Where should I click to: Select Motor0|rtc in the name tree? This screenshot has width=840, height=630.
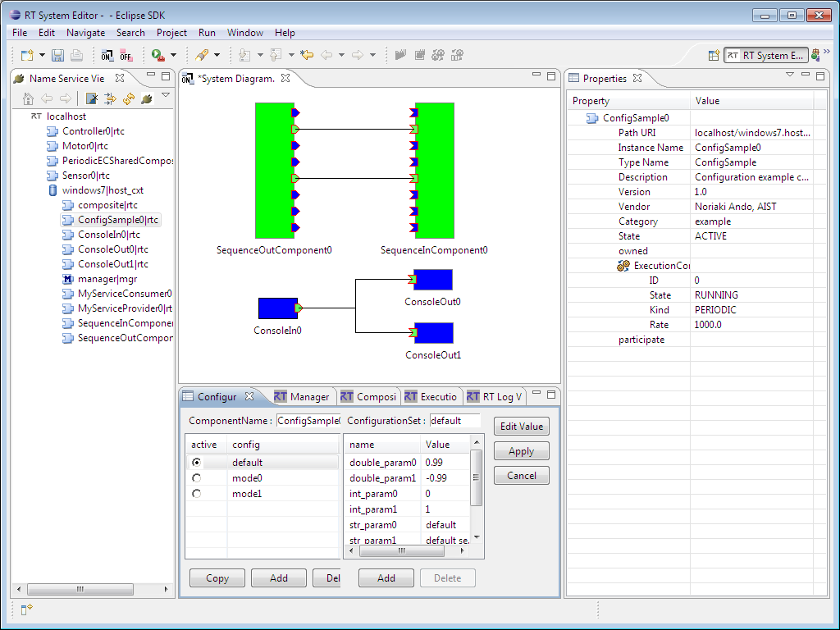coord(84,146)
